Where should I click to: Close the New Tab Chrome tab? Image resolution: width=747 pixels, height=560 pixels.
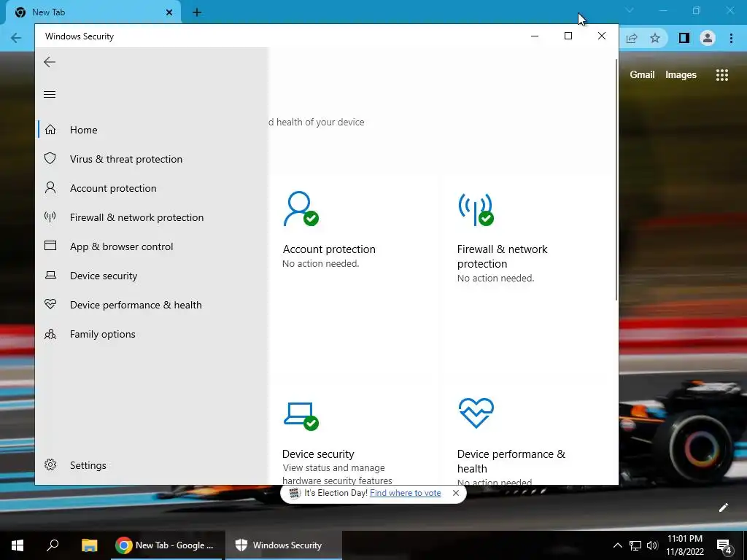tap(169, 12)
